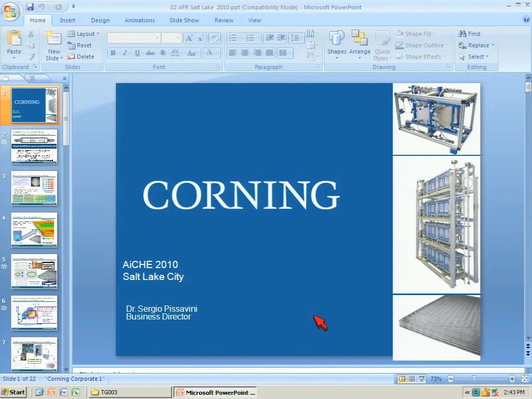The height and width of the screenshot is (399, 532).
Task: Open Change Case Aa dropdown
Action: (x=192, y=53)
